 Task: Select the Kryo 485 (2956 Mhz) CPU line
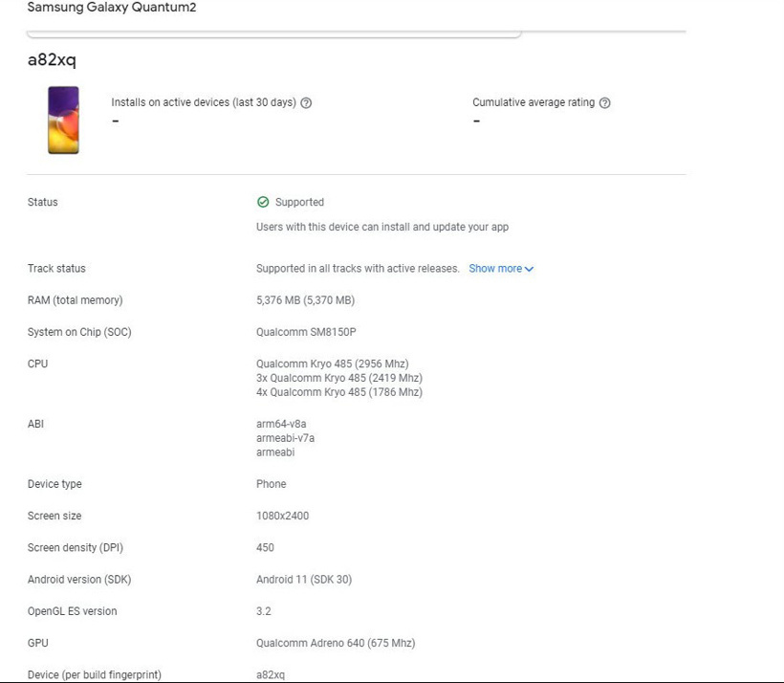click(332, 364)
